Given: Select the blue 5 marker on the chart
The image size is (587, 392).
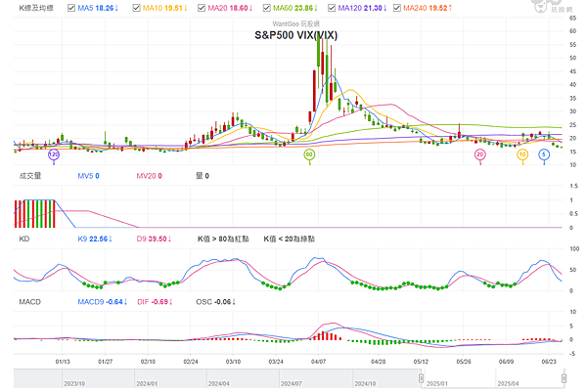Looking at the screenshot, I should (x=544, y=154).
